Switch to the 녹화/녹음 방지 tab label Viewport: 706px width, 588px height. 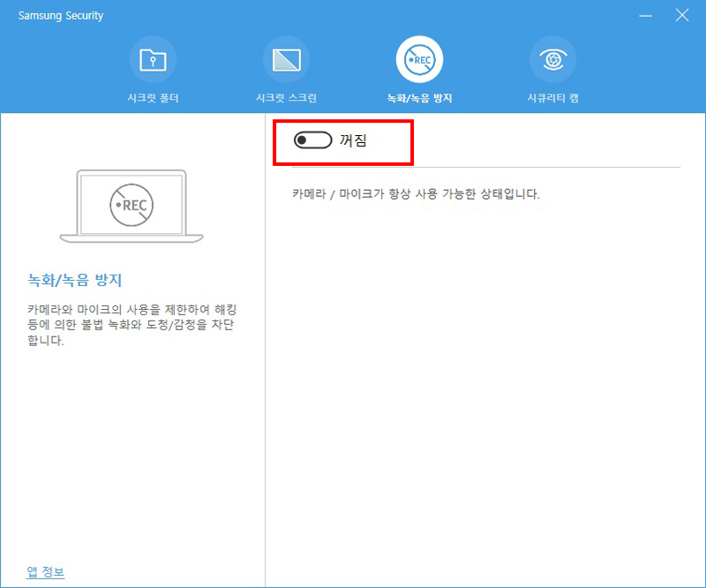tap(420, 98)
